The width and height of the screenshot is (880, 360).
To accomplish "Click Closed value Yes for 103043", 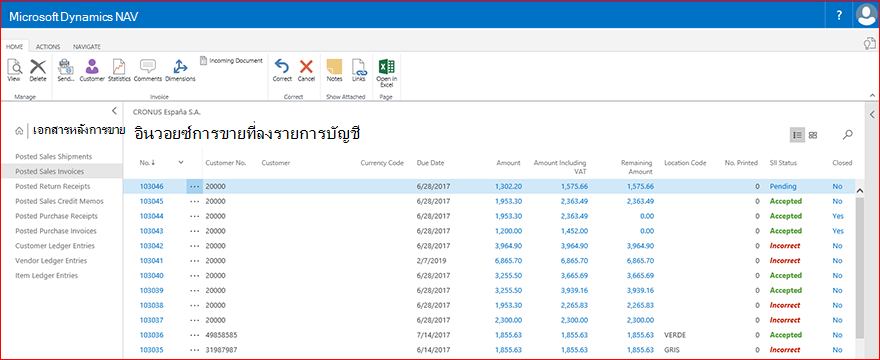I will click(x=838, y=231).
